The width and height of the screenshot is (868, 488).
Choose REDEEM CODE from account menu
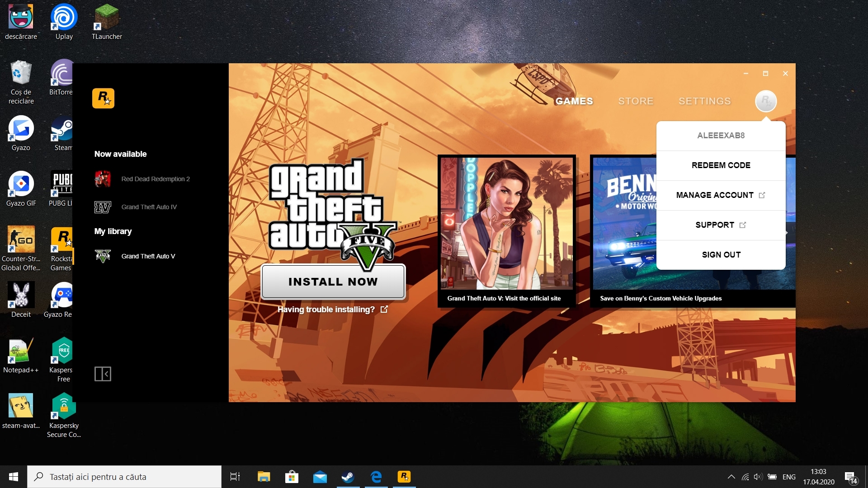721,165
